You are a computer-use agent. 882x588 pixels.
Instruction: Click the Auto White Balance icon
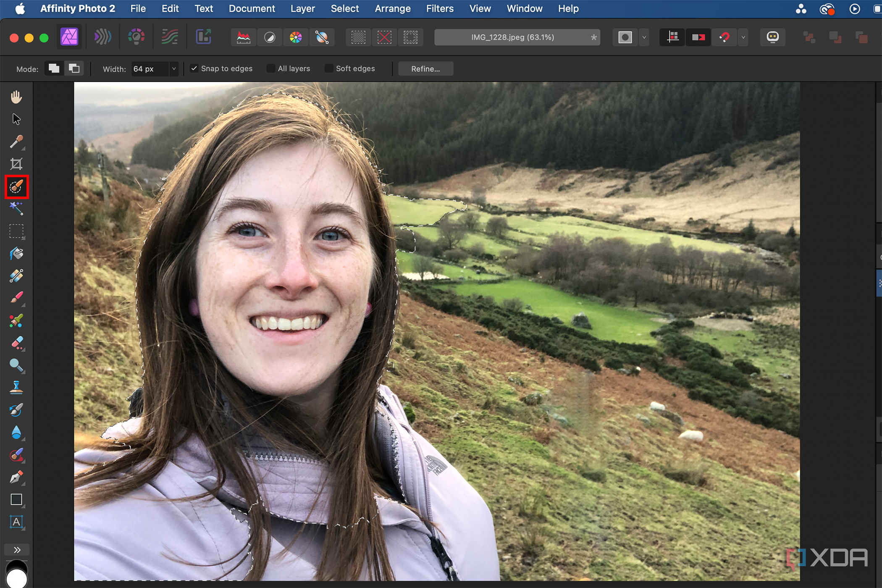(x=322, y=37)
